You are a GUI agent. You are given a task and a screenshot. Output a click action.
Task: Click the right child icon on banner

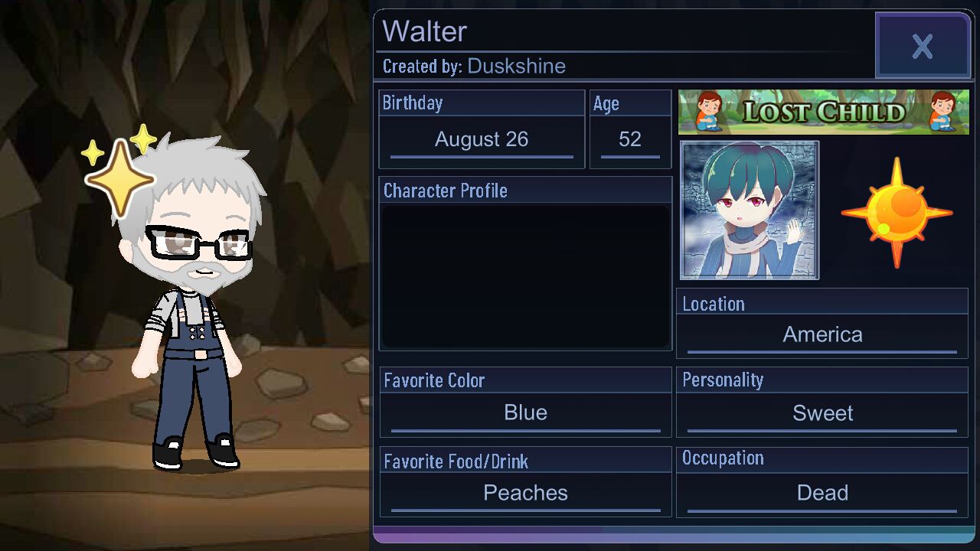(x=944, y=112)
